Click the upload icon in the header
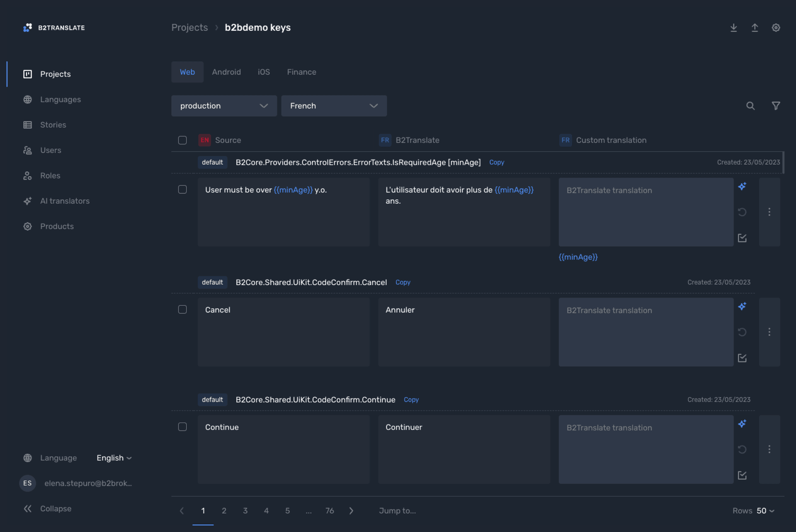This screenshot has height=532, width=796. point(755,27)
